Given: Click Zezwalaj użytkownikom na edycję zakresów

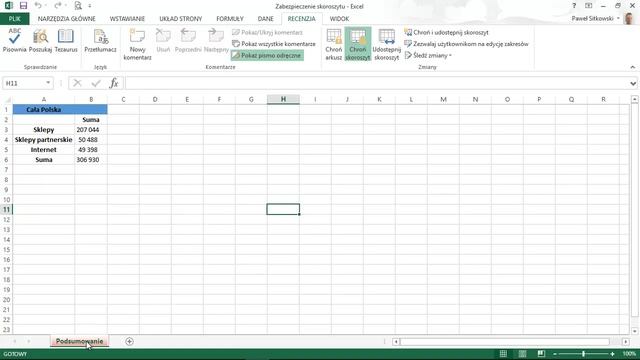Looking at the screenshot, I should [466, 44].
